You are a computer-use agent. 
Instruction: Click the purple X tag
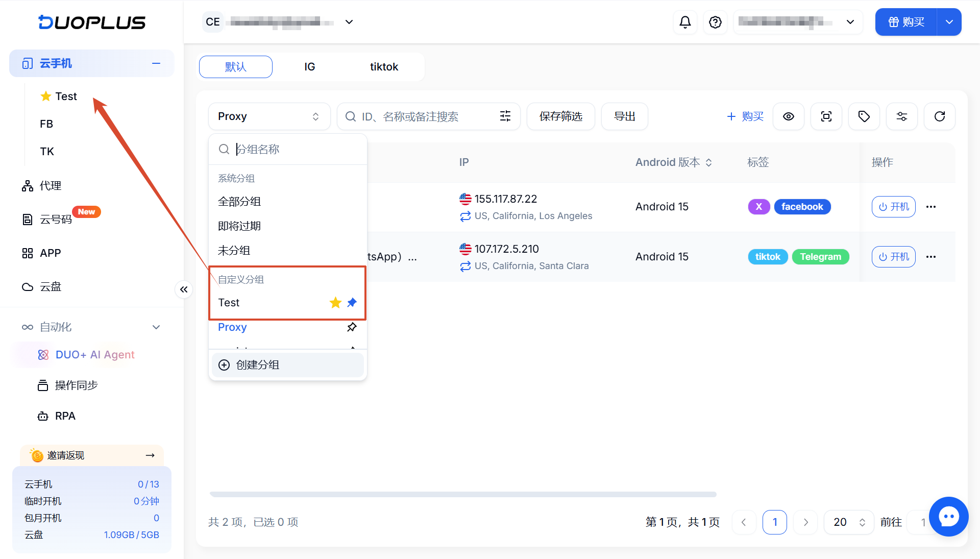click(x=759, y=207)
